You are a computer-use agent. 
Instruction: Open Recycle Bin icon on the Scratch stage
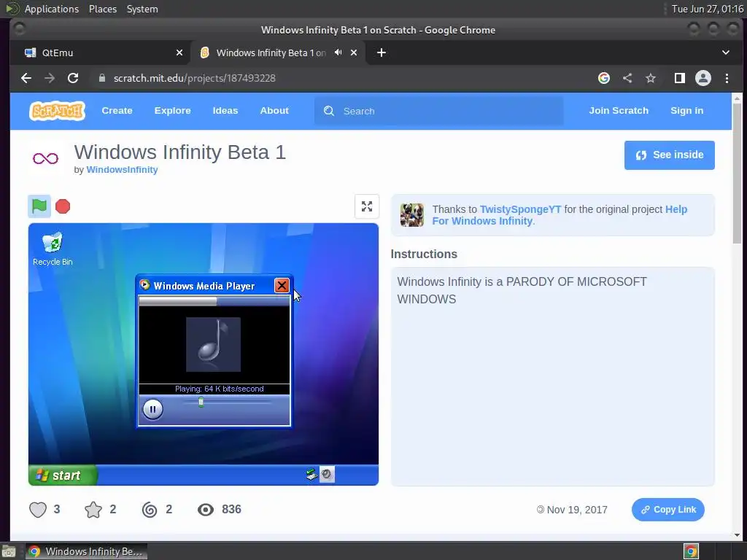click(53, 249)
